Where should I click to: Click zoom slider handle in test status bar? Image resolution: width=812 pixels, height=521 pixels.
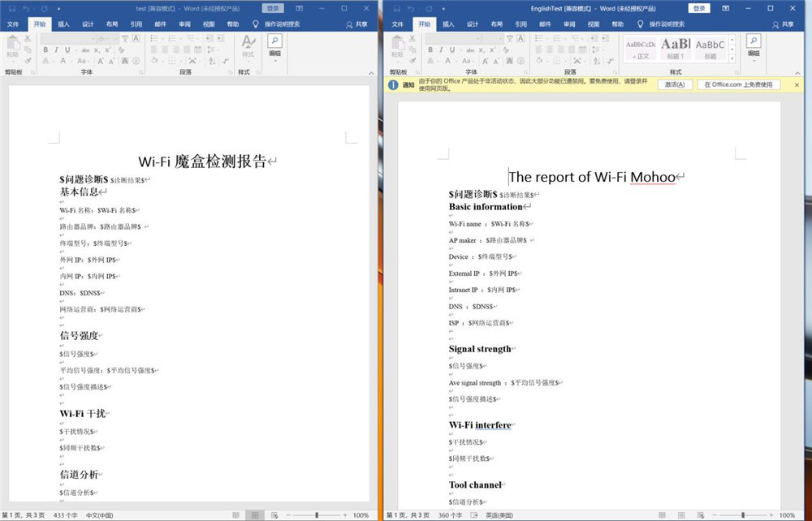click(x=317, y=515)
